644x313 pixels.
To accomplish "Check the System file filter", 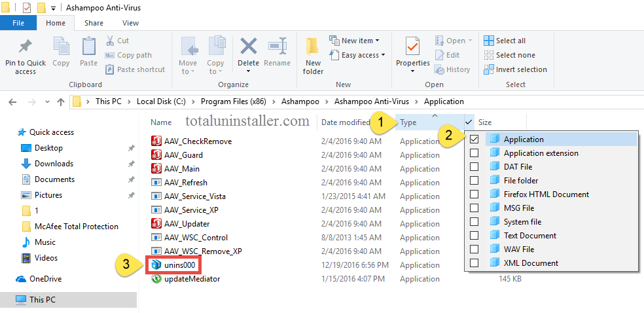I will tap(474, 222).
